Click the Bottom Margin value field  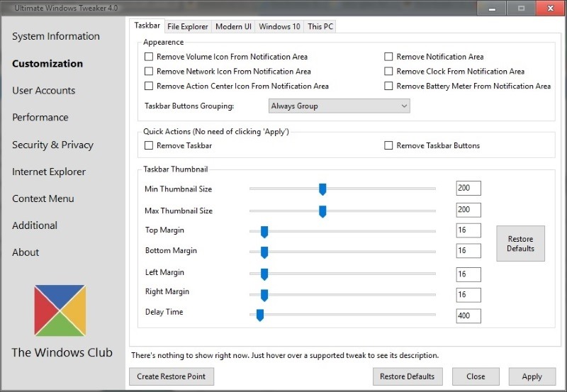click(x=468, y=251)
